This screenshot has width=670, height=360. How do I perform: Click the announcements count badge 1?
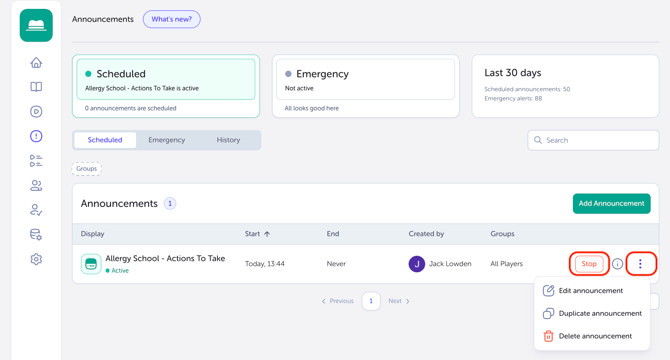(x=170, y=204)
